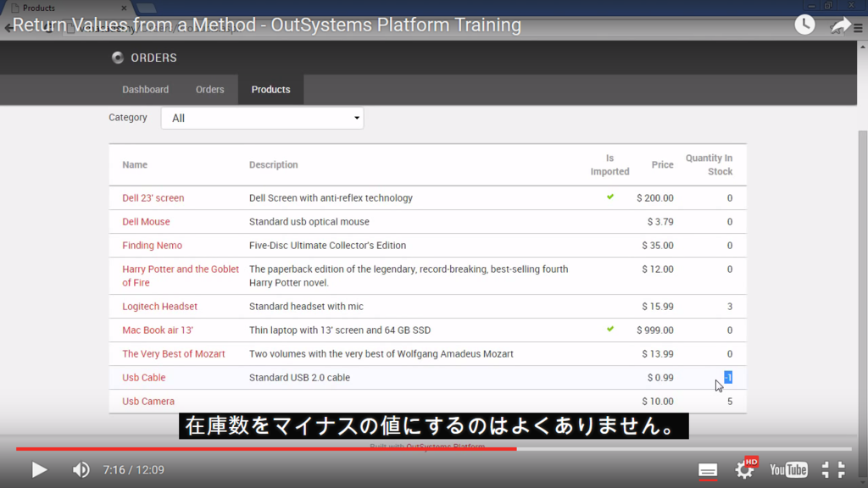Open The Very Best of Mozart product
The width and height of the screenshot is (868, 488).
[174, 354]
